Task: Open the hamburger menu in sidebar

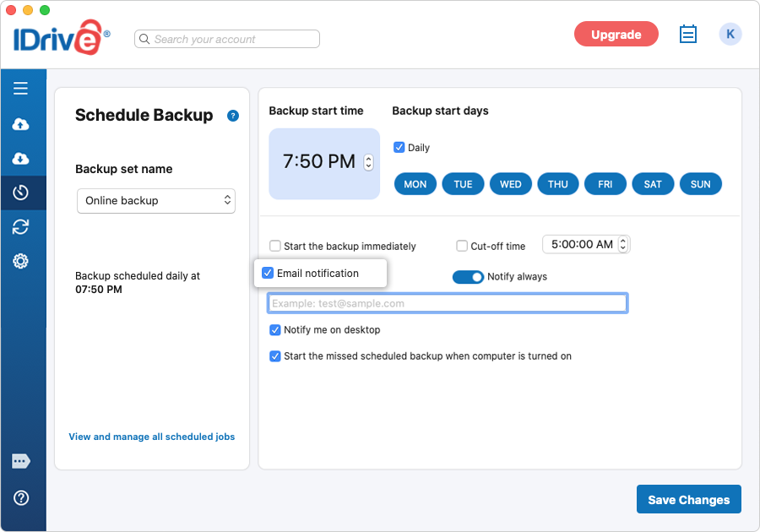Action: 20,88
